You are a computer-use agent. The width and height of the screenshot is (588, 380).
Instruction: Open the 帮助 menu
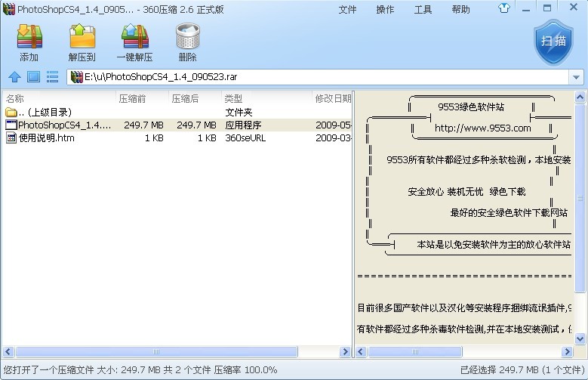click(461, 9)
